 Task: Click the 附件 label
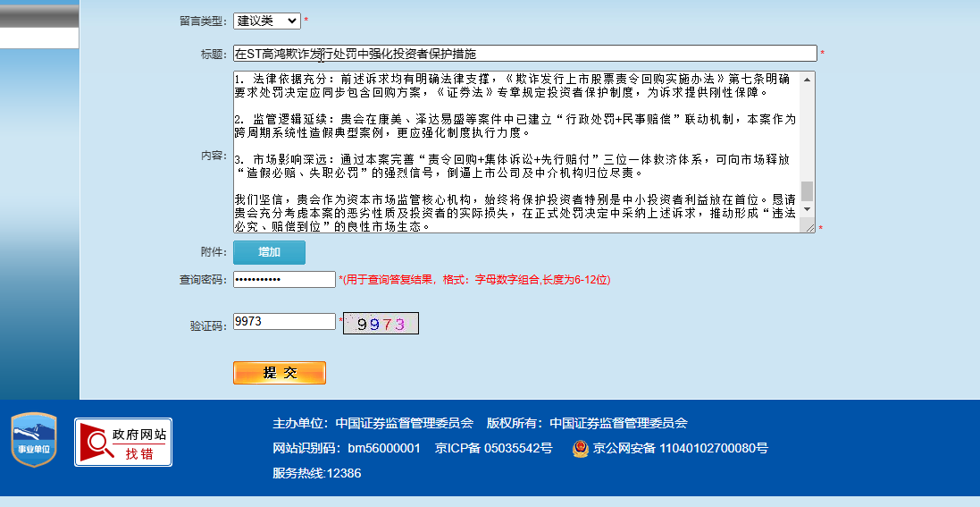(214, 251)
